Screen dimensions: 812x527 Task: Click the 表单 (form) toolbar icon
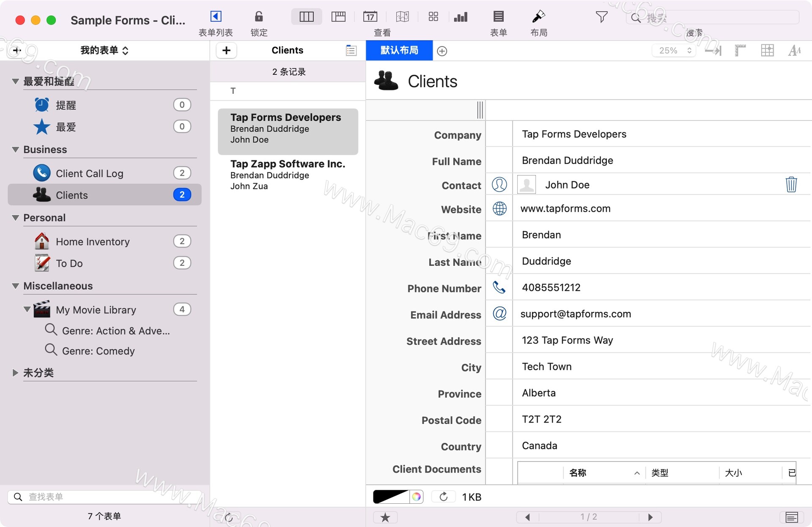tap(499, 17)
